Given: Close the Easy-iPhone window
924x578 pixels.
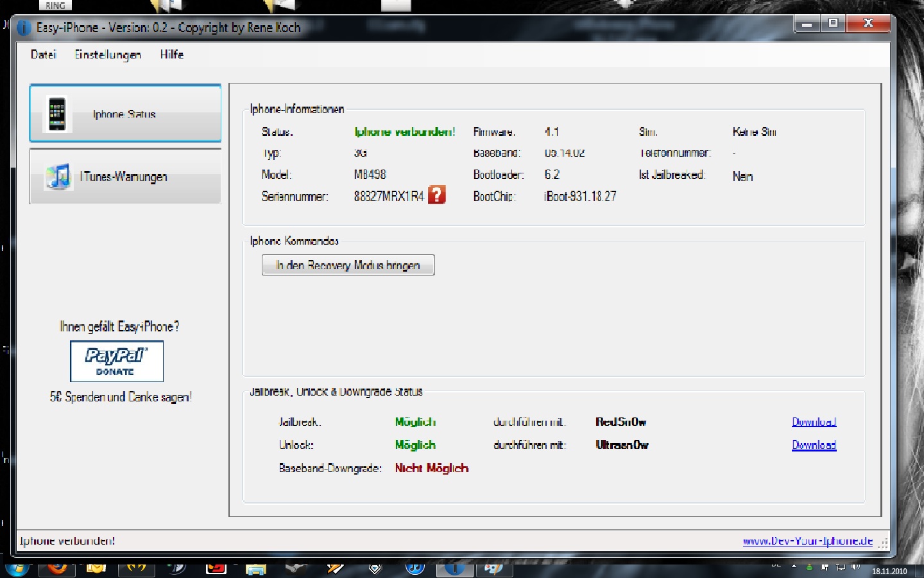Looking at the screenshot, I should (x=868, y=24).
